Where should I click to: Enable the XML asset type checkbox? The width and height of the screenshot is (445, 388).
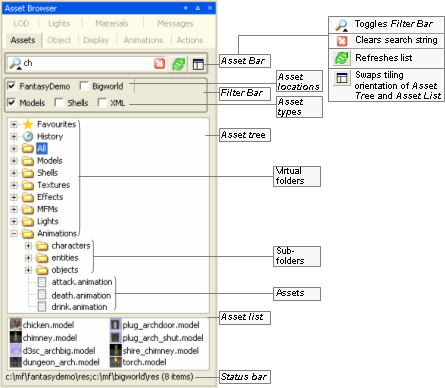tap(102, 102)
